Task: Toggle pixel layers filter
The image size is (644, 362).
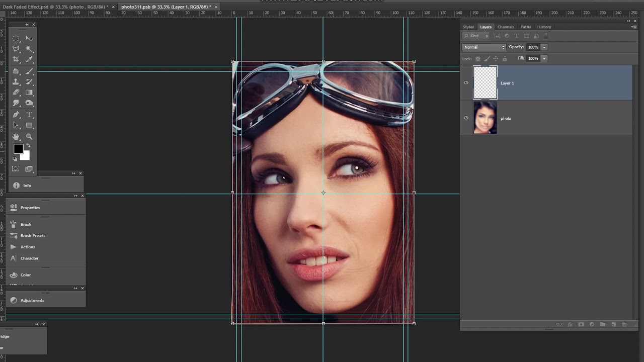Action: [x=497, y=36]
